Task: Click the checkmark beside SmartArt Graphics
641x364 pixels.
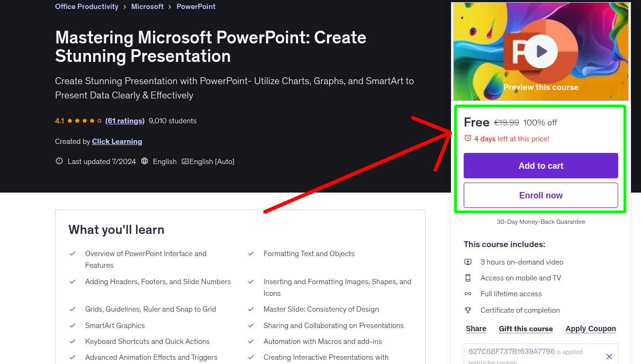Action: (x=73, y=325)
